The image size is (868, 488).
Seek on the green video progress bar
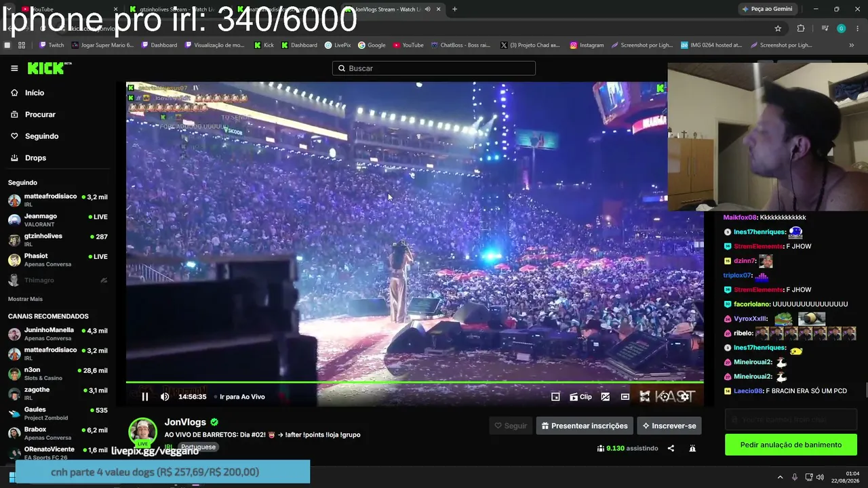414,382
